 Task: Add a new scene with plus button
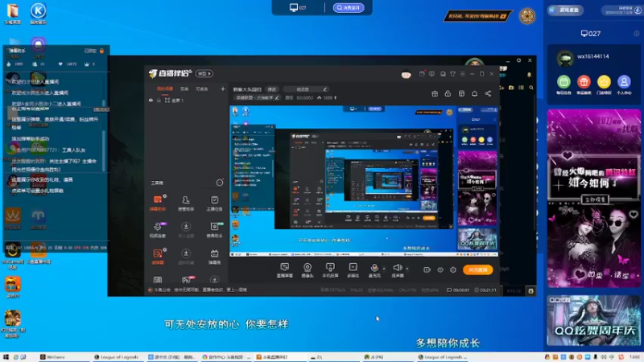[x=223, y=88]
